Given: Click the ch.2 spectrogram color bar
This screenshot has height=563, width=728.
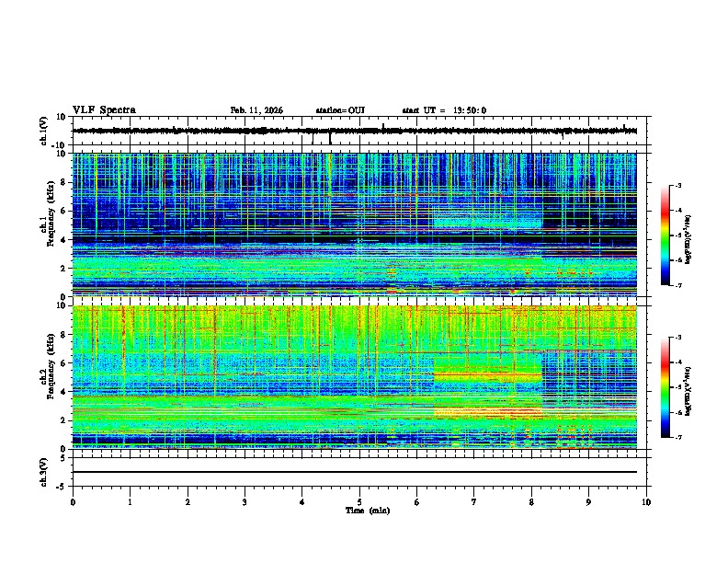Looking at the screenshot, I should pyautogui.click(x=665, y=387).
